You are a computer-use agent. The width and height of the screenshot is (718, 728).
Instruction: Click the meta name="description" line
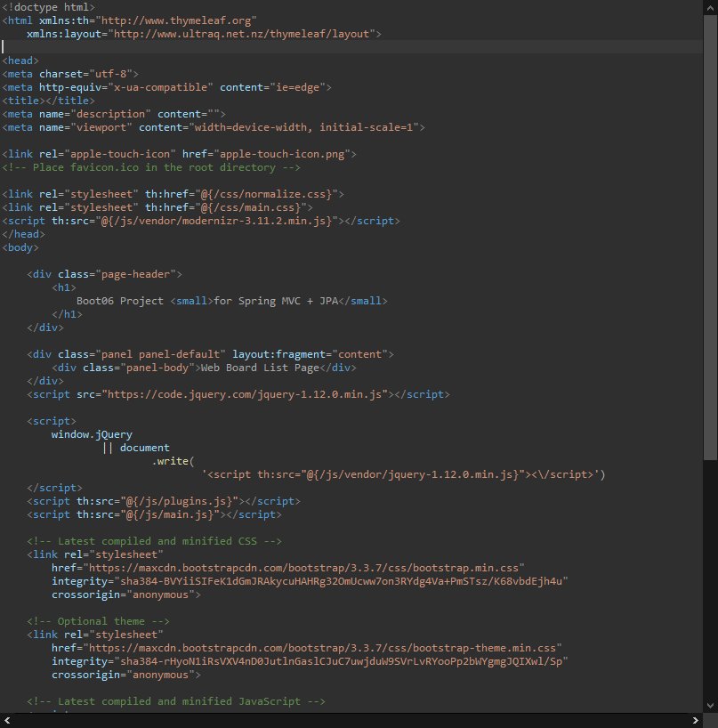point(114,114)
